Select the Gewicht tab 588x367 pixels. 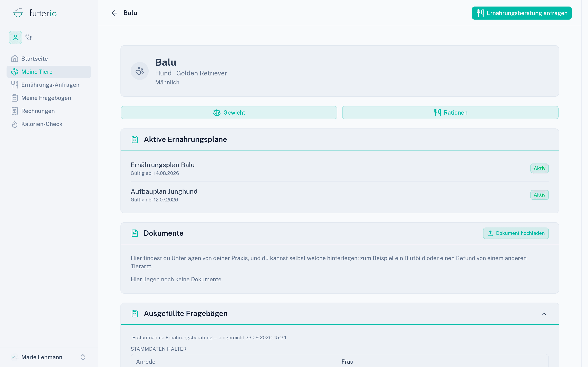(229, 113)
